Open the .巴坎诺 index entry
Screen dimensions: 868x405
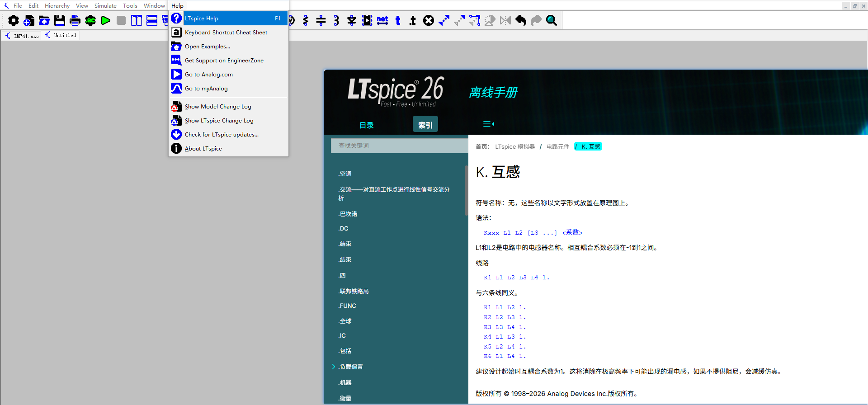[x=348, y=214]
